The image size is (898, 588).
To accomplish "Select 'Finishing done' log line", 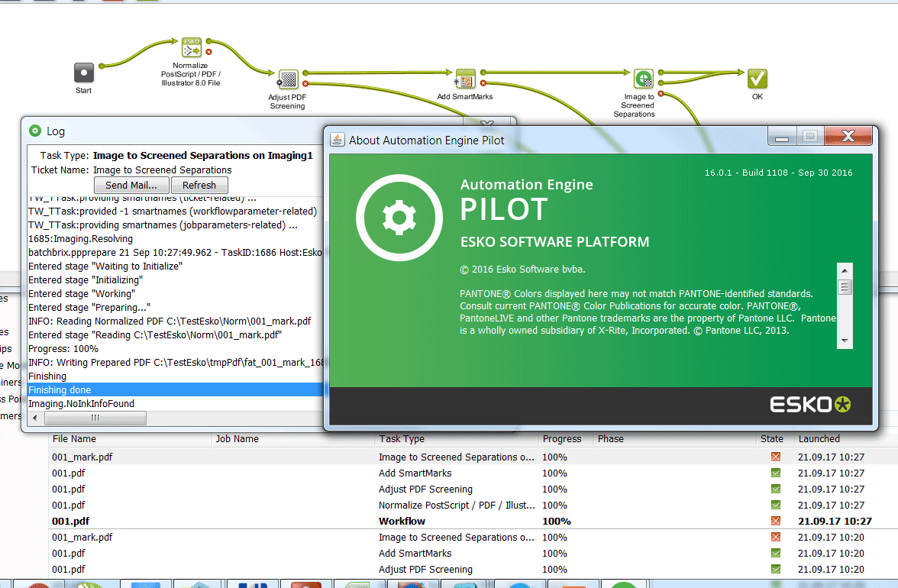I will (x=176, y=390).
